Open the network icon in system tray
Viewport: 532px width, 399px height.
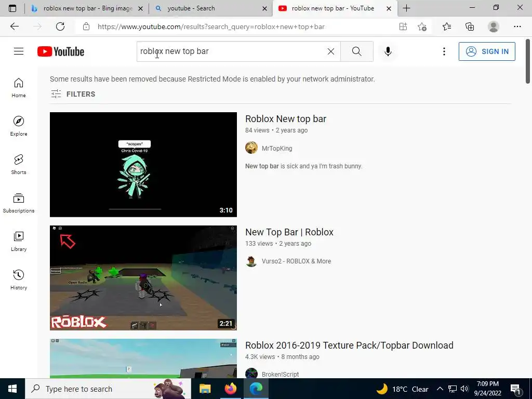coord(453,389)
